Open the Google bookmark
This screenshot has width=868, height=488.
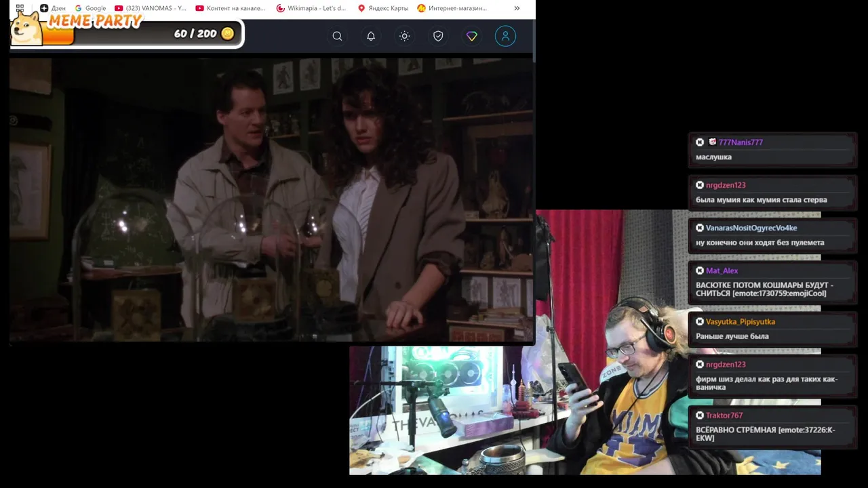tap(90, 8)
